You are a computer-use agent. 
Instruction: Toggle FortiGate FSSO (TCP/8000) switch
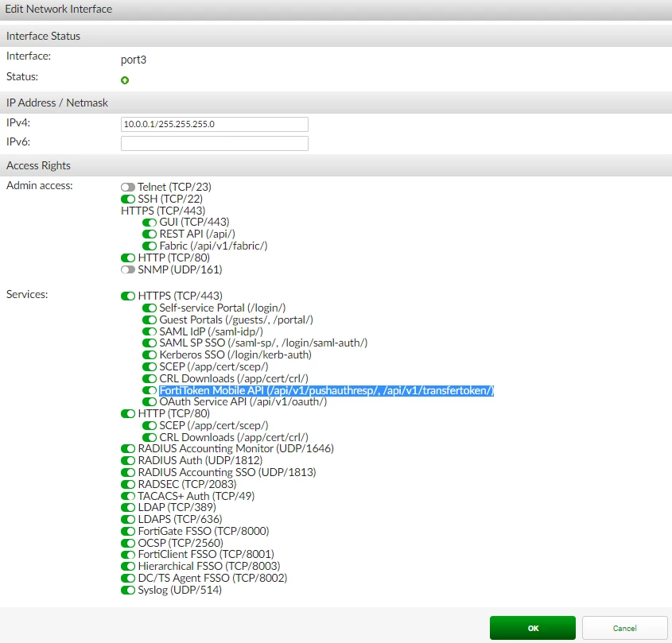coord(128,532)
